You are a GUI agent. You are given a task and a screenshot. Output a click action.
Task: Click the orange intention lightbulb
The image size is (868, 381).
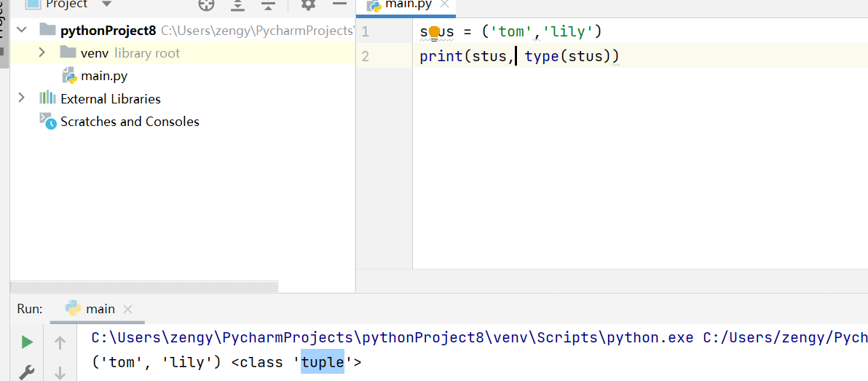tap(434, 33)
